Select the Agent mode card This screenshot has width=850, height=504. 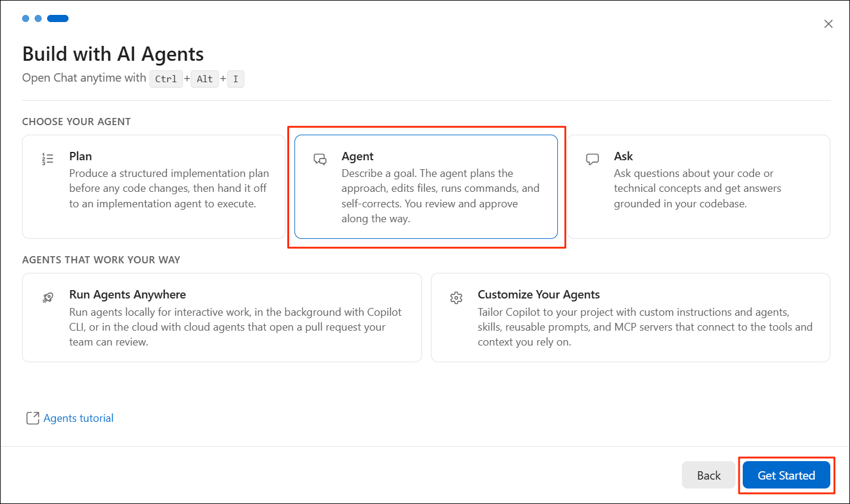click(x=426, y=186)
